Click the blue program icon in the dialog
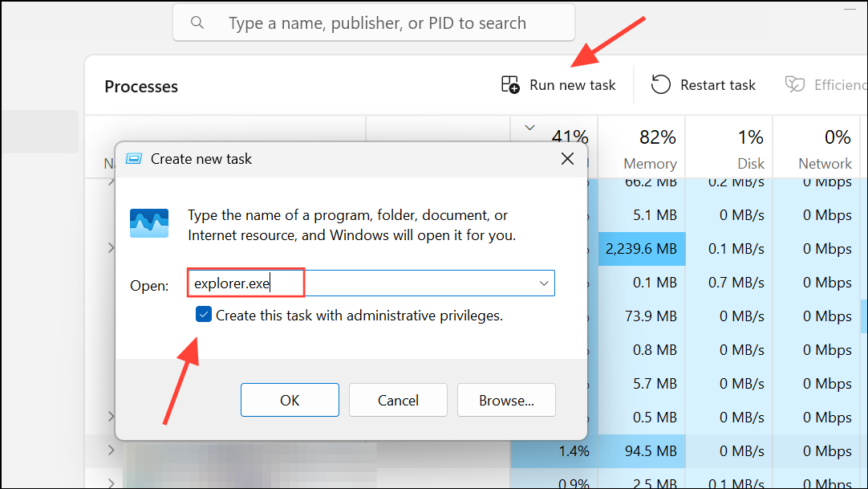The width and height of the screenshot is (868, 489). click(149, 223)
